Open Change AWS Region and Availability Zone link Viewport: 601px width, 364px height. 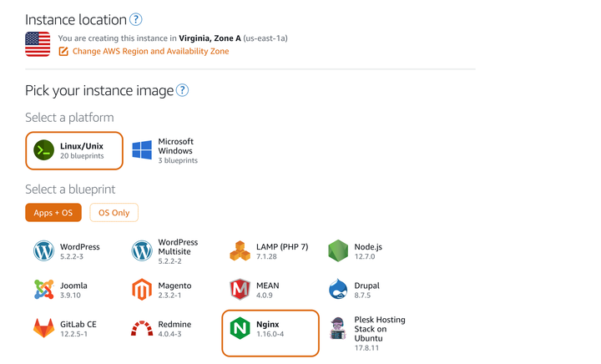[150, 51]
